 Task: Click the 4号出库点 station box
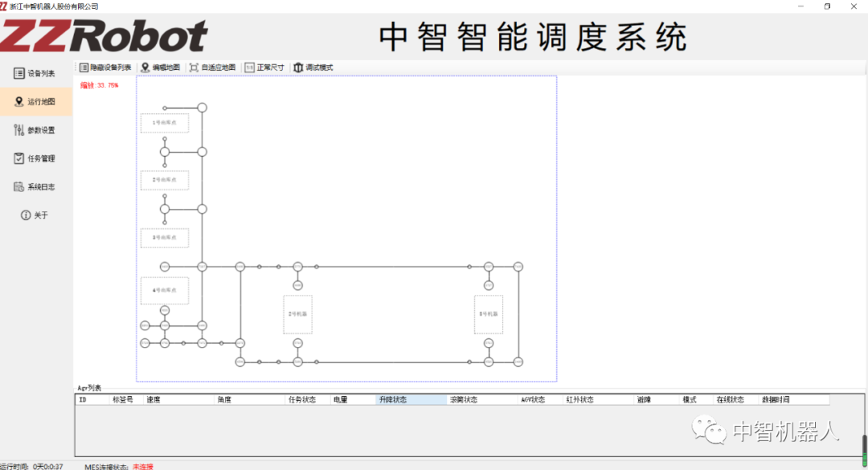click(x=165, y=290)
